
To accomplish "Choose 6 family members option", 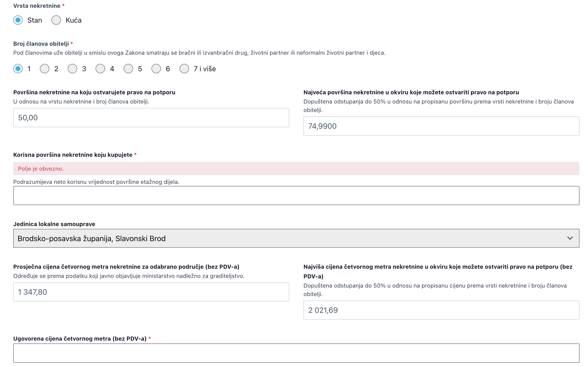I will coord(156,69).
